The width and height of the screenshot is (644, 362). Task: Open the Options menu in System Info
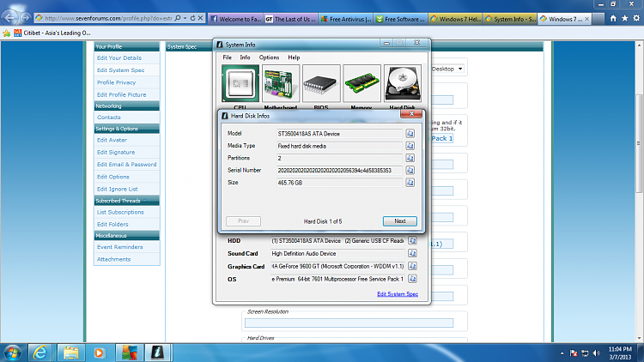(269, 57)
